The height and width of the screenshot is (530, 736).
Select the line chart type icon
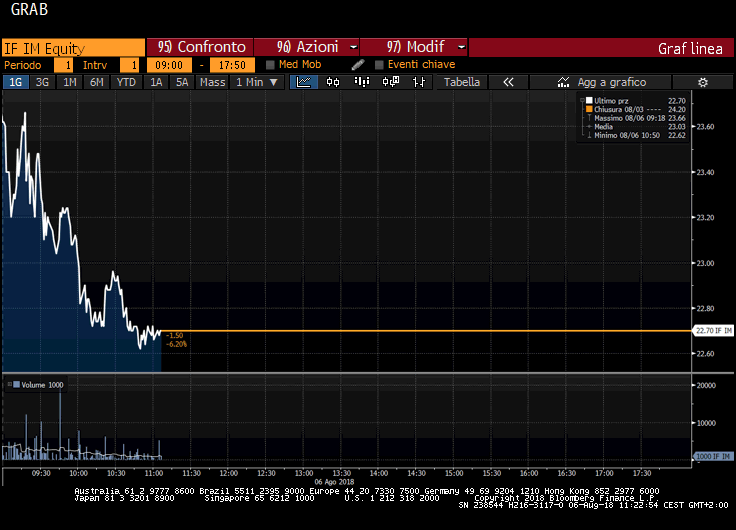pyautogui.click(x=304, y=82)
